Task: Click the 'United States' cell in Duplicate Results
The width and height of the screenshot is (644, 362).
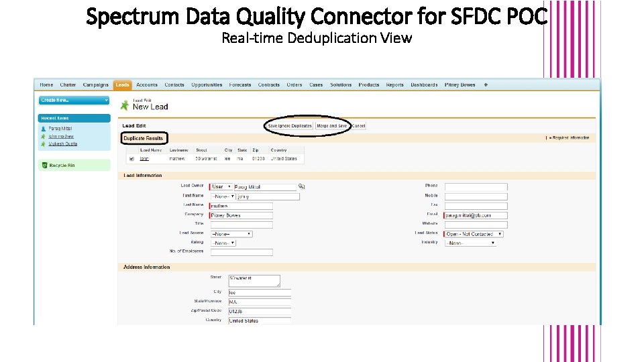Action: click(x=284, y=159)
